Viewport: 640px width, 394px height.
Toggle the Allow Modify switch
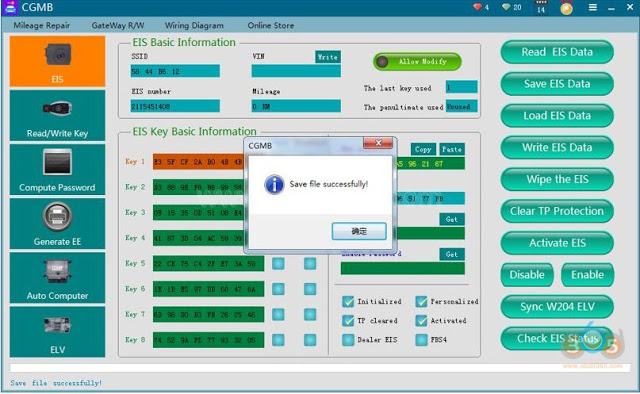(417, 62)
